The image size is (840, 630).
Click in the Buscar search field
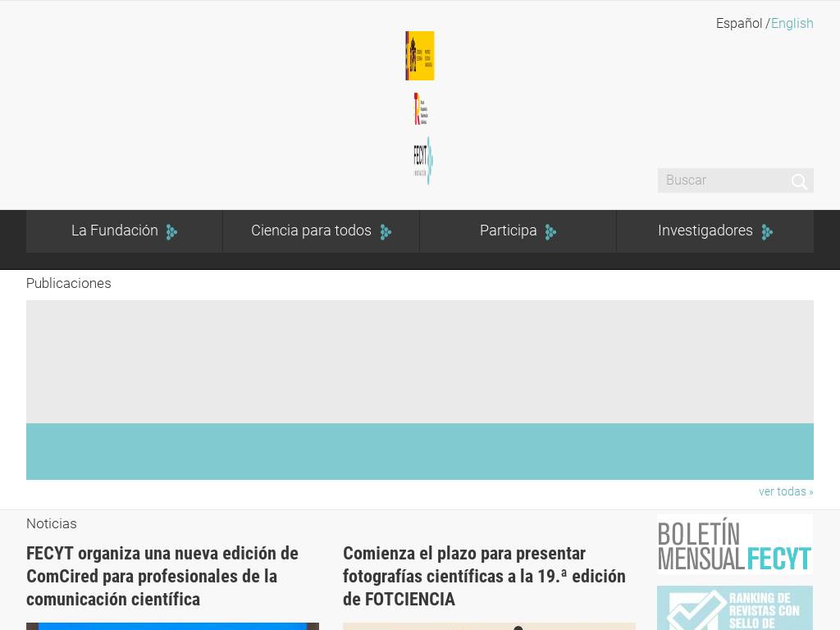[x=722, y=180]
